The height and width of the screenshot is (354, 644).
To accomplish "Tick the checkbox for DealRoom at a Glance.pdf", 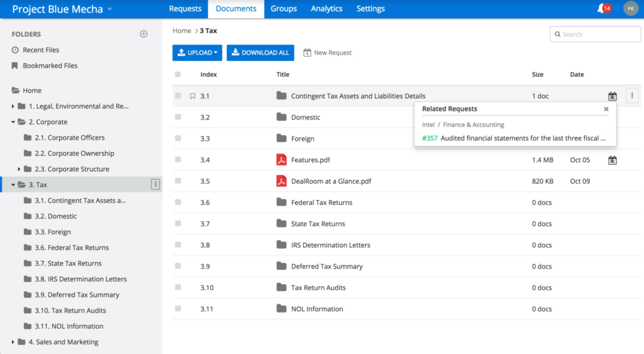I will [178, 180].
